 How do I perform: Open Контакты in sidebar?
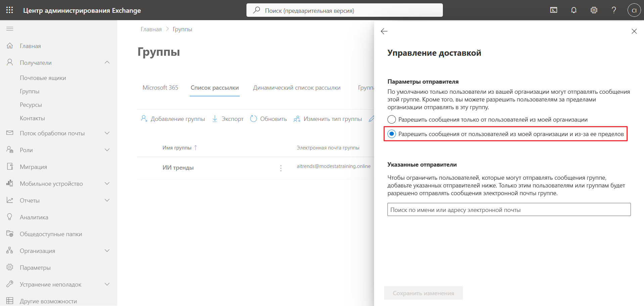click(32, 118)
